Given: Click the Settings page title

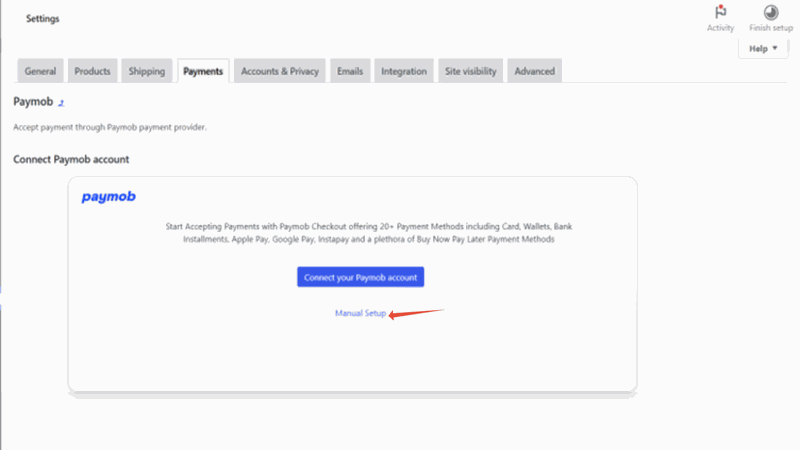Looking at the screenshot, I should [42, 19].
